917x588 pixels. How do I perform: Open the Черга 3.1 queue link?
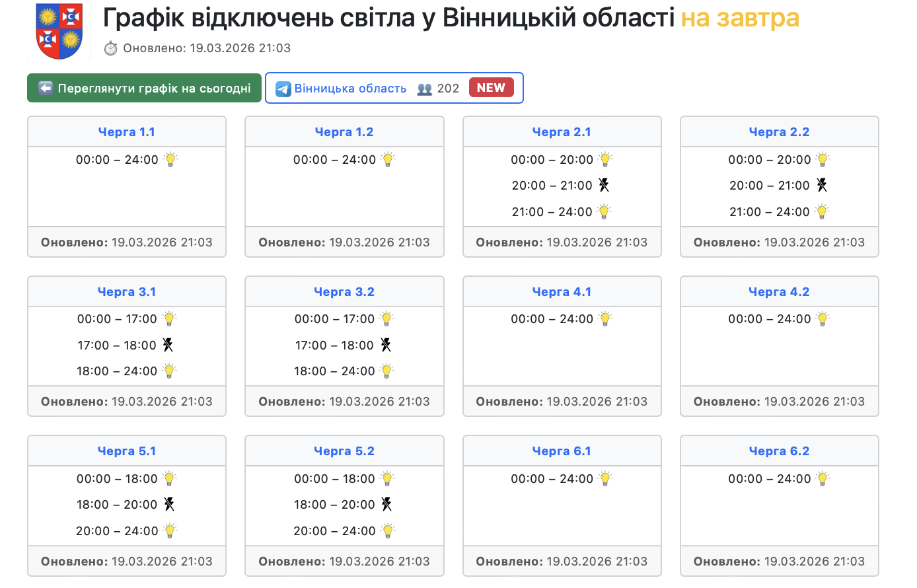point(127,292)
